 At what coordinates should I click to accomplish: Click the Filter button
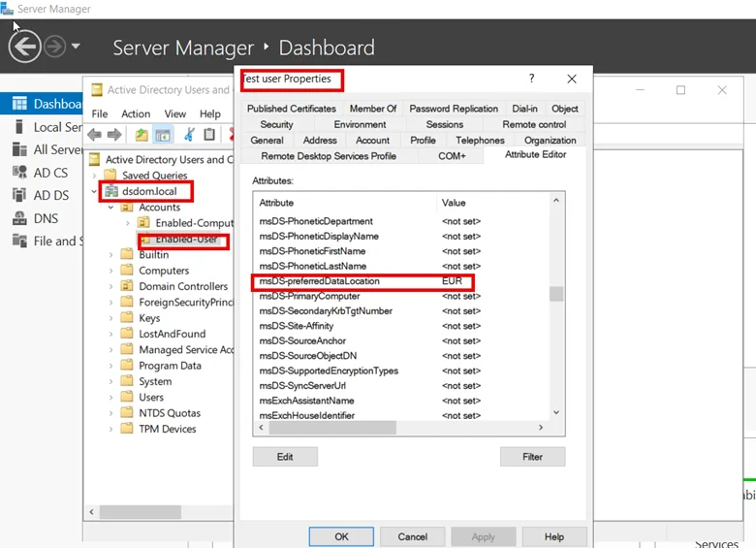pyautogui.click(x=532, y=457)
